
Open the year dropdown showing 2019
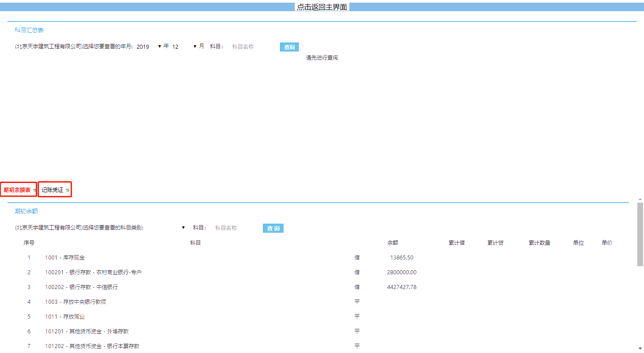149,47
